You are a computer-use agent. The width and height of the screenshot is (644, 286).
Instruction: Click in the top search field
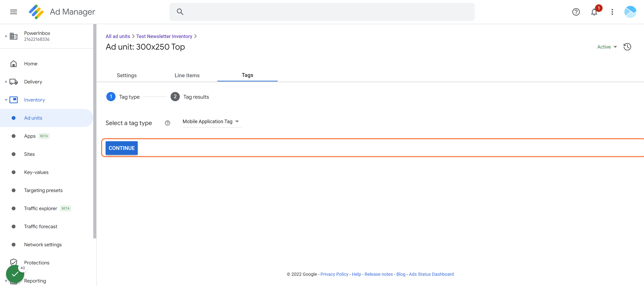(x=322, y=12)
